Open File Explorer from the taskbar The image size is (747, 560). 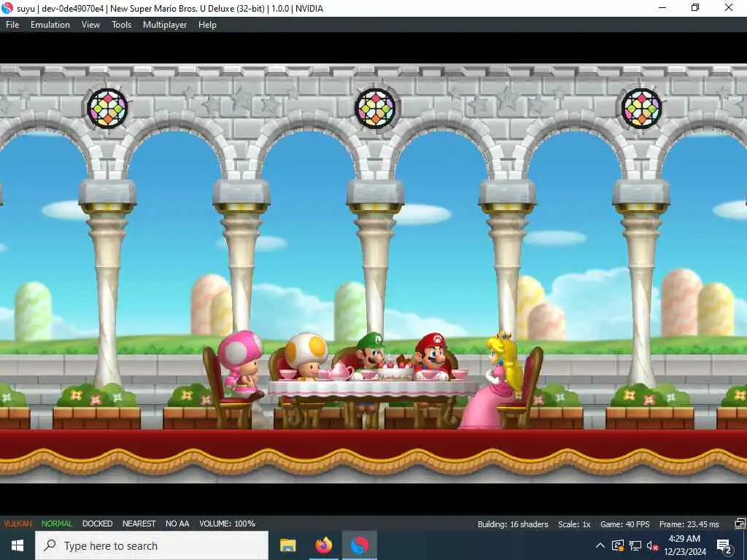click(x=287, y=545)
